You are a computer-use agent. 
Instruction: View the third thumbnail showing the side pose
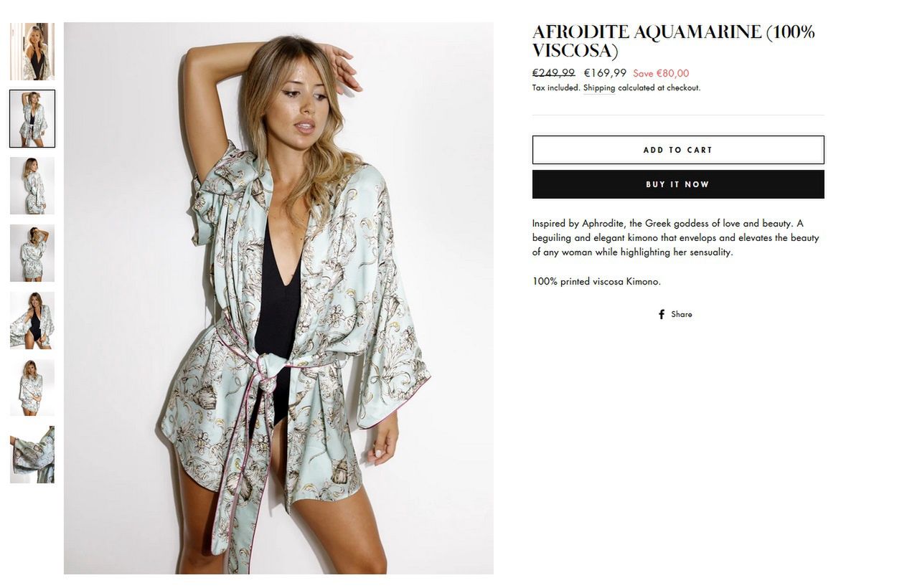click(x=32, y=186)
